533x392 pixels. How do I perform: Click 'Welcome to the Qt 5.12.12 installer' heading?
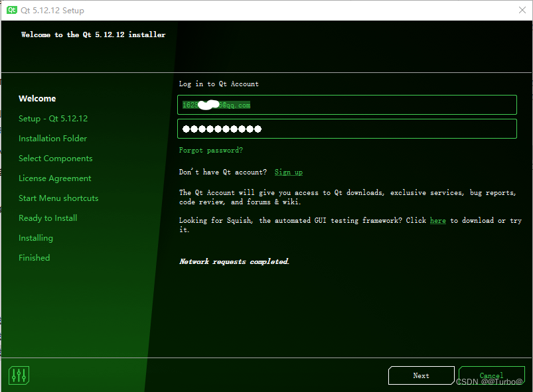[x=93, y=34]
